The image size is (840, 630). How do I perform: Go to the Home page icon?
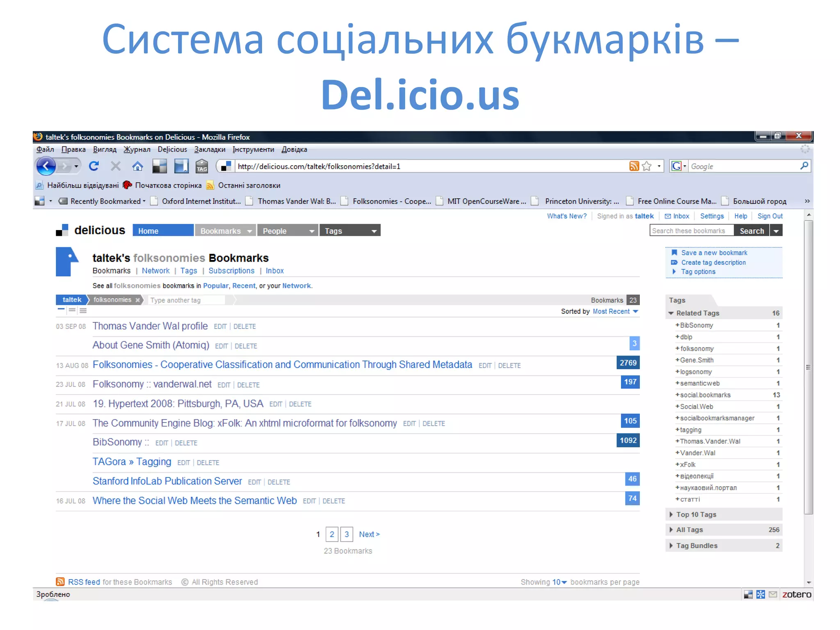point(138,166)
